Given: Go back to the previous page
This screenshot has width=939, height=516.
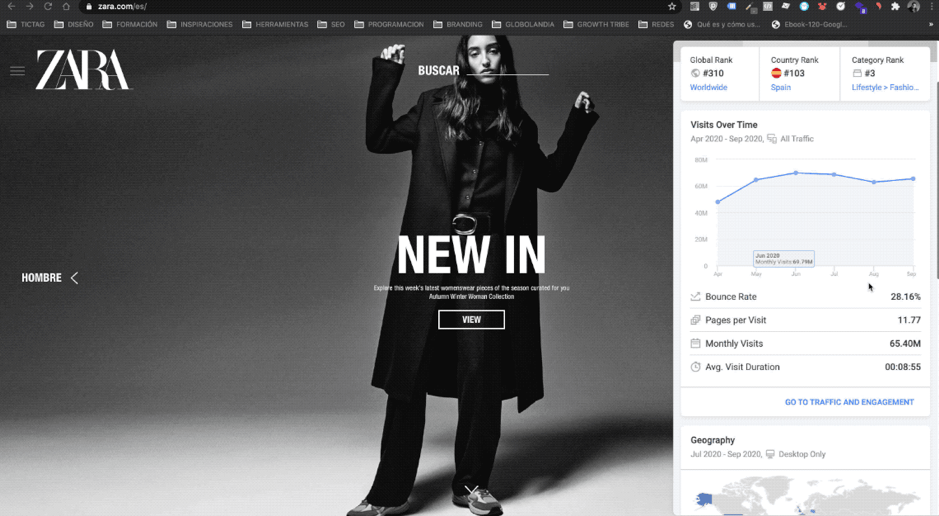Looking at the screenshot, I should 11,7.
